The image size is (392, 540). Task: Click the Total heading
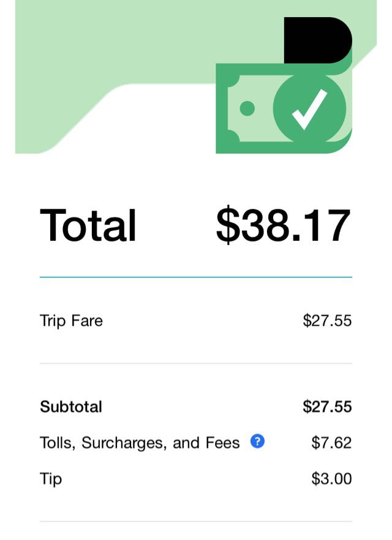coord(88,226)
